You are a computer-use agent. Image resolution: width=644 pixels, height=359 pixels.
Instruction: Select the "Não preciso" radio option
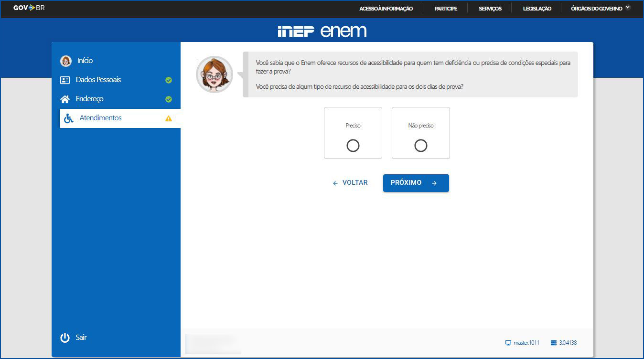421,146
